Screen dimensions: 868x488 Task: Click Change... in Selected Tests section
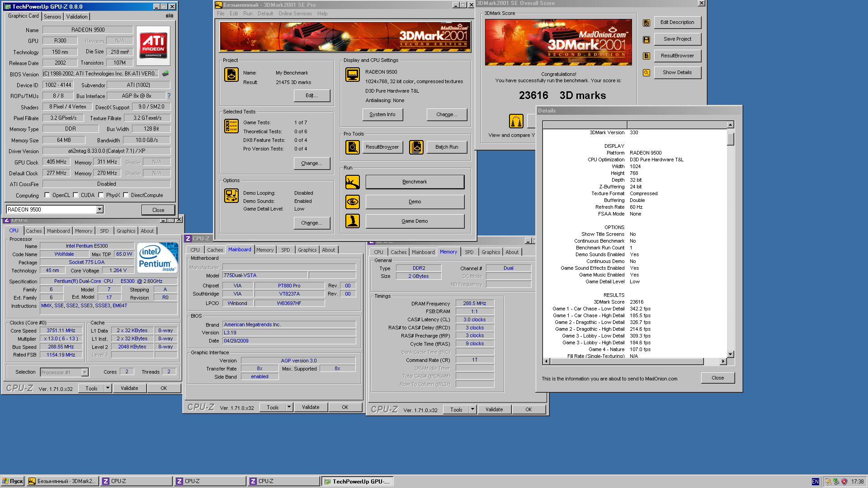pos(312,163)
